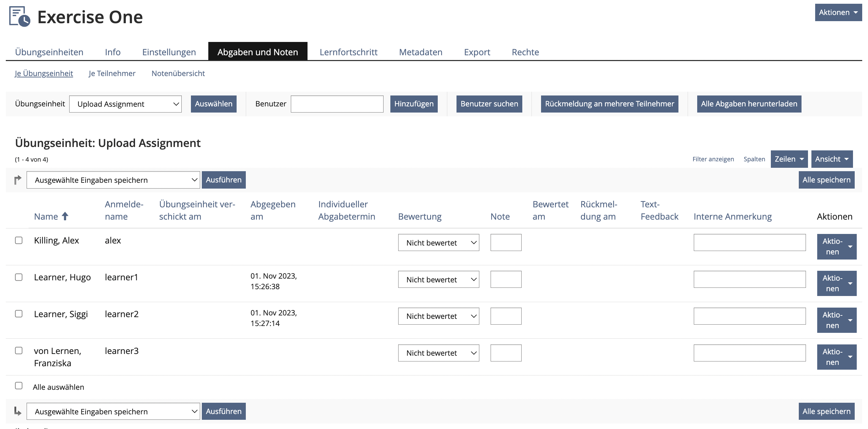Click the bottom multi-action arrow icon
The height and width of the screenshot is (429, 868).
click(x=18, y=411)
